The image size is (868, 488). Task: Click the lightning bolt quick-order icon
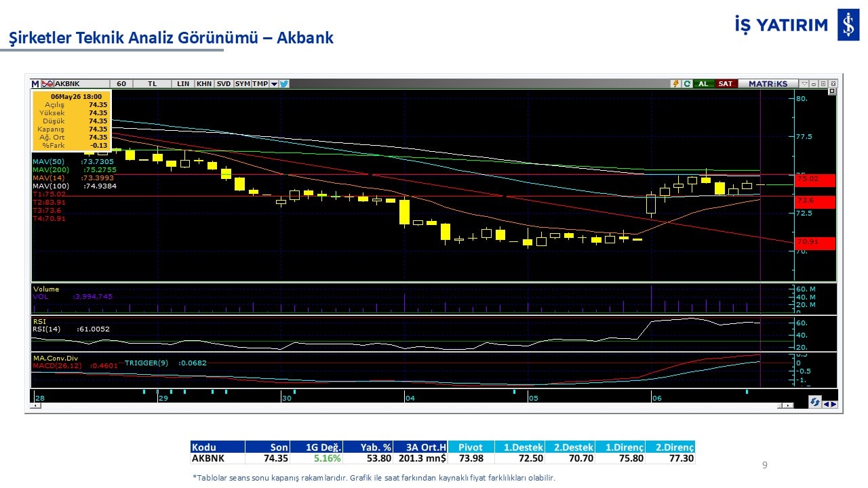pos(675,84)
